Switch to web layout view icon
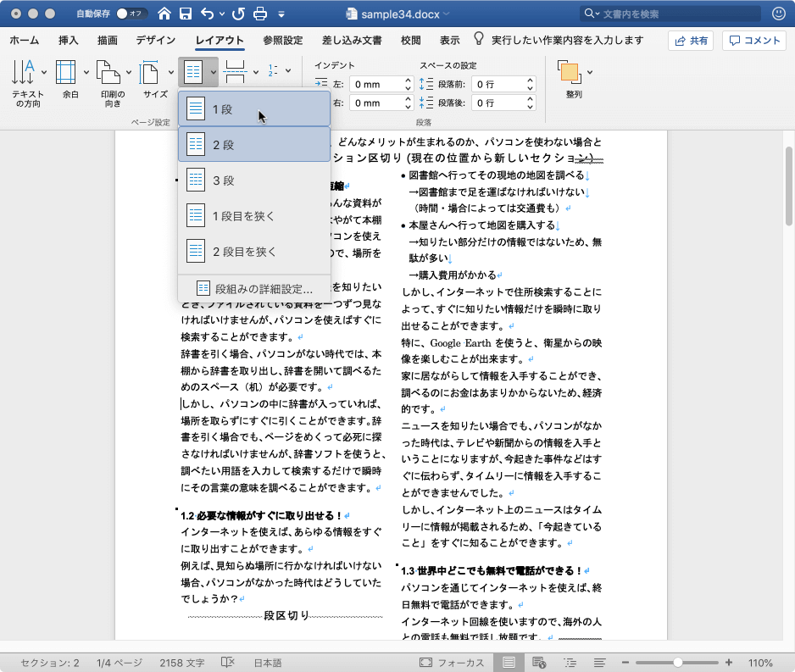The height and width of the screenshot is (672, 795). (539, 663)
